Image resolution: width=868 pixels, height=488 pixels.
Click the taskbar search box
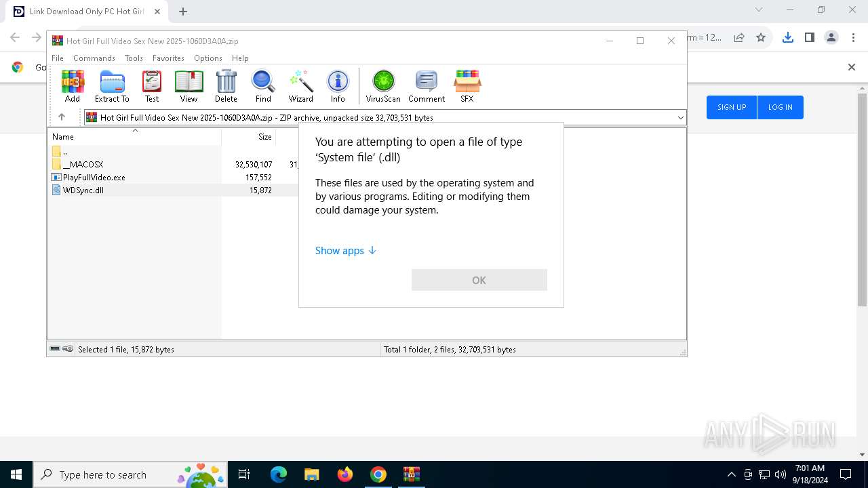pos(130,474)
